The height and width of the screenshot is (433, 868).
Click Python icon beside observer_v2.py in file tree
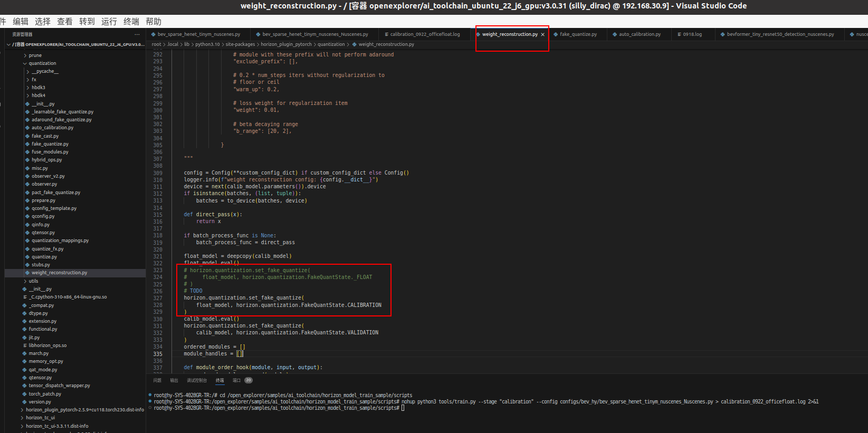tap(27, 176)
